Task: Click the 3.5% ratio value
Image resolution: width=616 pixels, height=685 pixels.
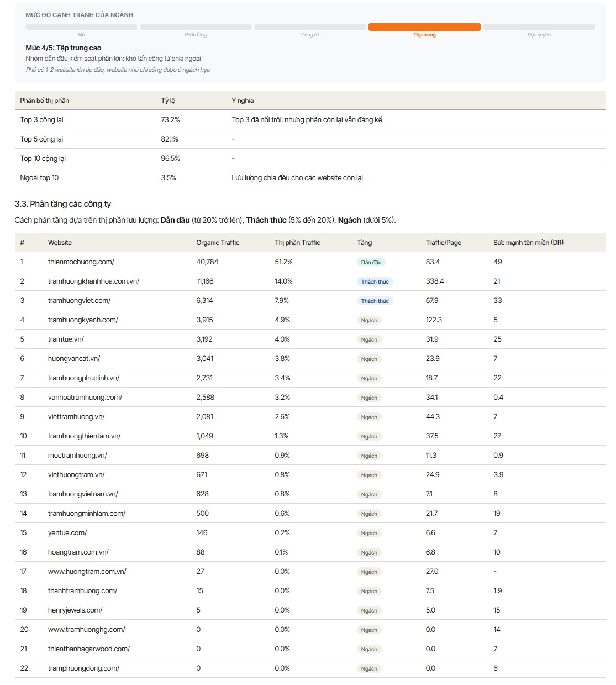Action: point(169,178)
